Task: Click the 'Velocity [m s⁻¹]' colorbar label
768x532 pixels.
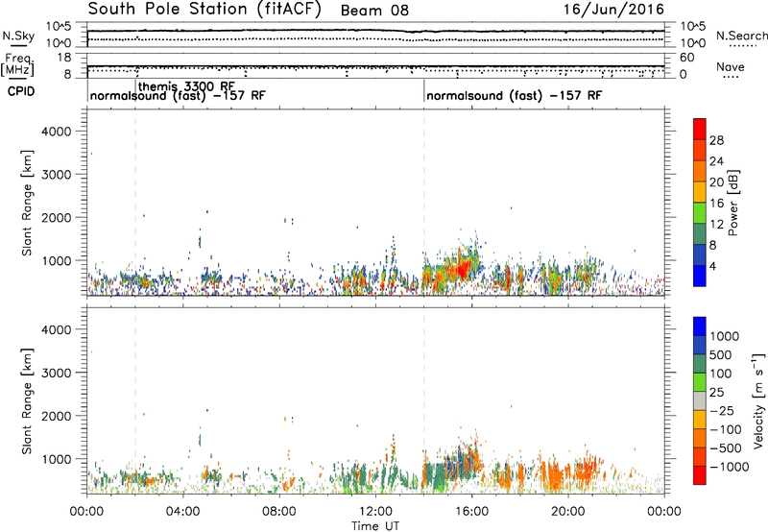Action: pyautogui.click(x=758, y=400)
